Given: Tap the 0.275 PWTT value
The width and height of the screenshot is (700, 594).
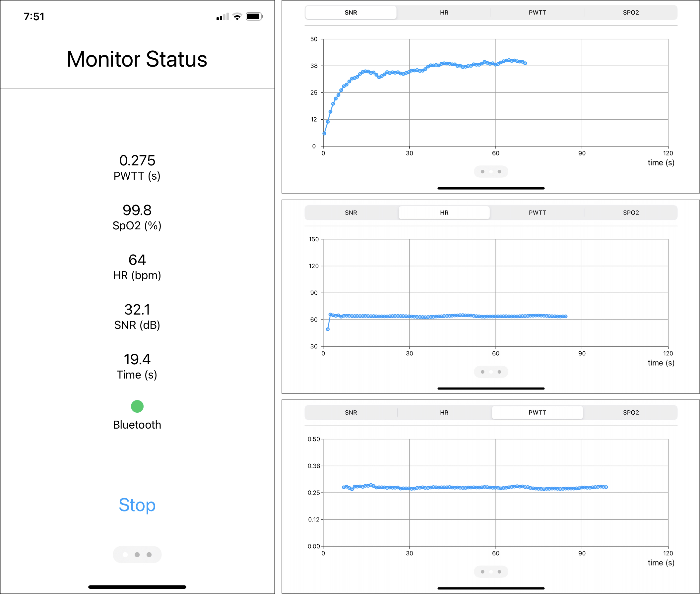Looking at the screenshot, I should (137, 161).
